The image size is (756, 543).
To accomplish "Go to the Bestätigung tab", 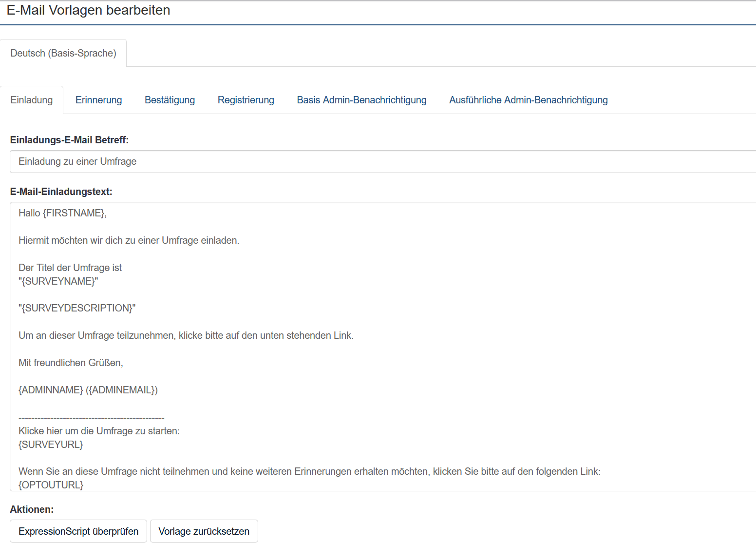I will point(170,100).
